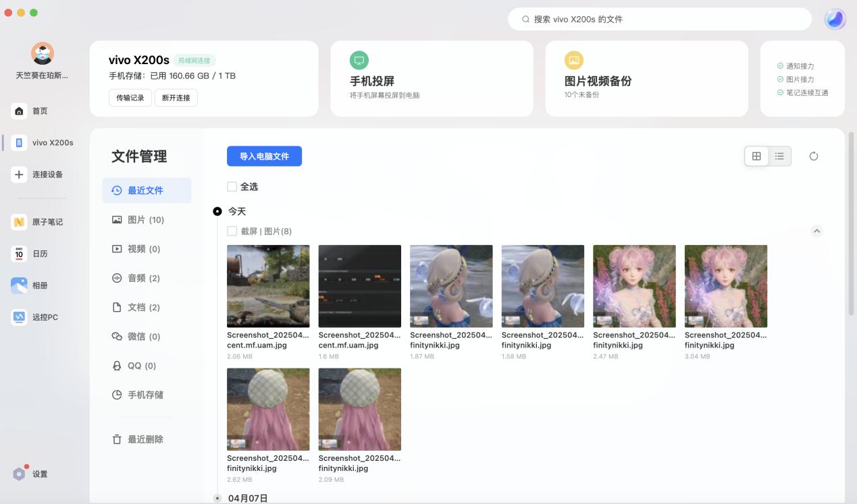Screen dimensions: 857x504
Task: Click the 连接设备 plus icon
Action: [x=20, y=174]
